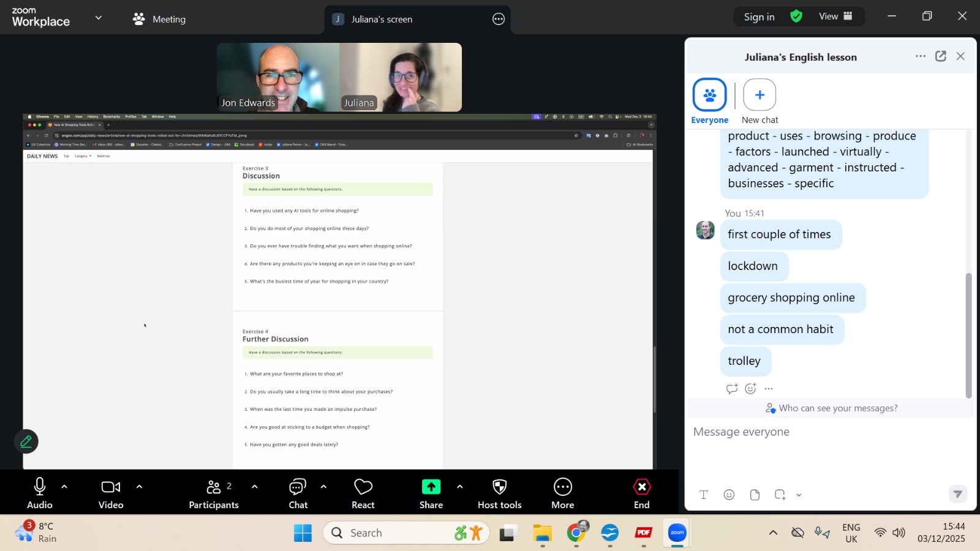
Task: Expand video options arrow
Action: (x=139, y=487)
